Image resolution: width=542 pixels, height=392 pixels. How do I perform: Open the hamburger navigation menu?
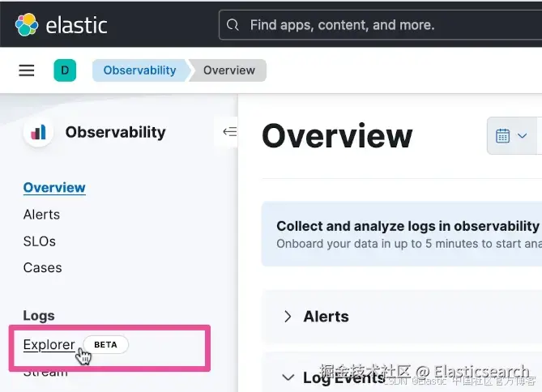coord(27,70)
